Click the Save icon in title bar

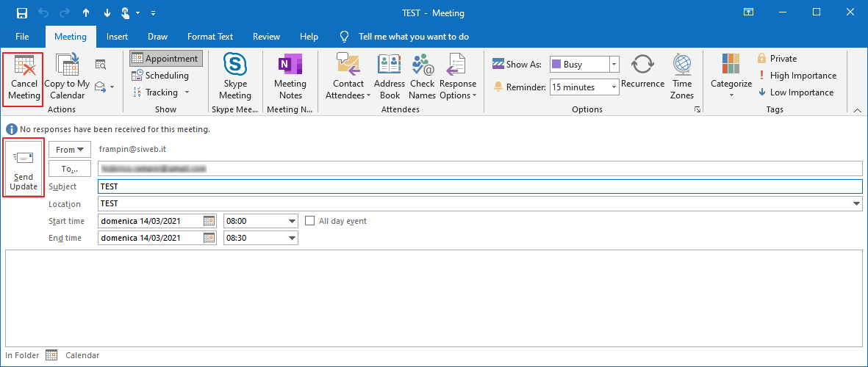22,12
